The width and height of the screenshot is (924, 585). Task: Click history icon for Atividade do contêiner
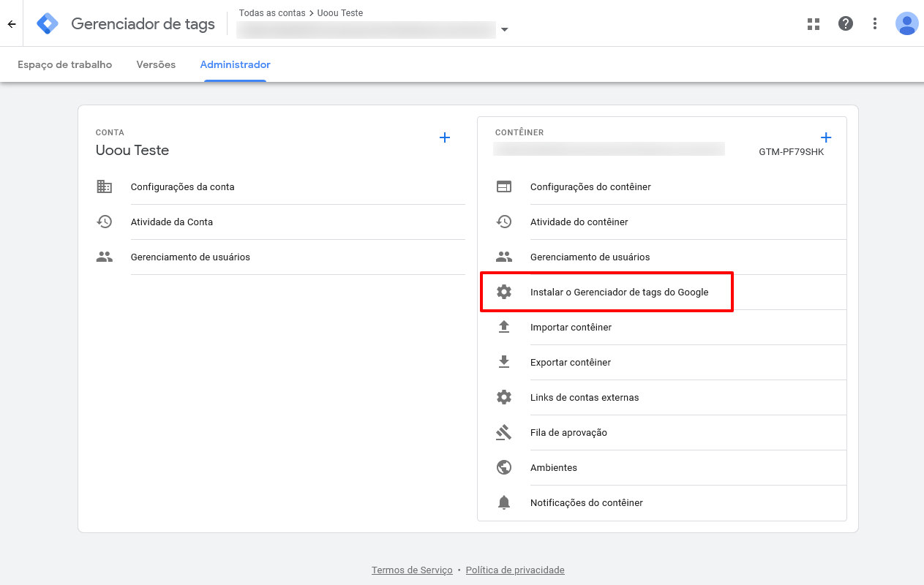tap(504, 222)
